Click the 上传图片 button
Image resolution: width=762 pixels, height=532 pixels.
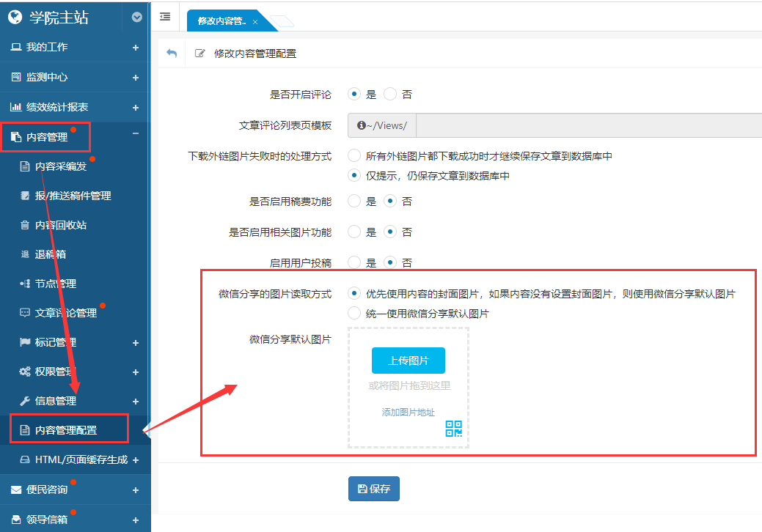pyautogui.click(x=408, y=361)
